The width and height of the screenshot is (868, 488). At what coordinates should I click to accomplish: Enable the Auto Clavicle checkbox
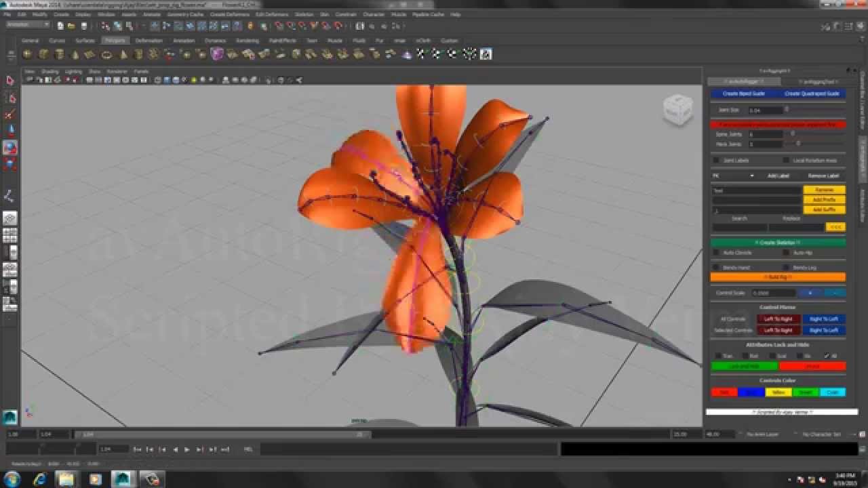716,252
